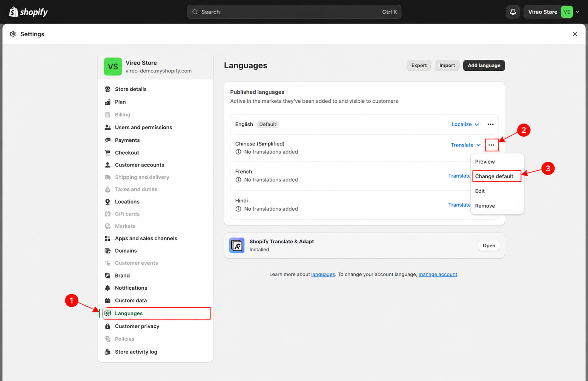Select Change default in the menu

[x=497, y=176]
